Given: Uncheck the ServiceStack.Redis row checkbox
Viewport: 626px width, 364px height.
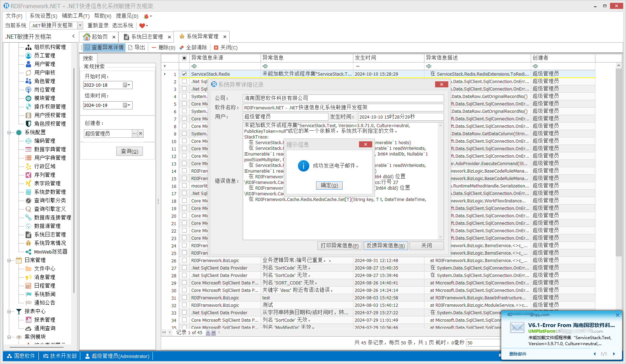Looking at the screenshot, I should point(184,74).
